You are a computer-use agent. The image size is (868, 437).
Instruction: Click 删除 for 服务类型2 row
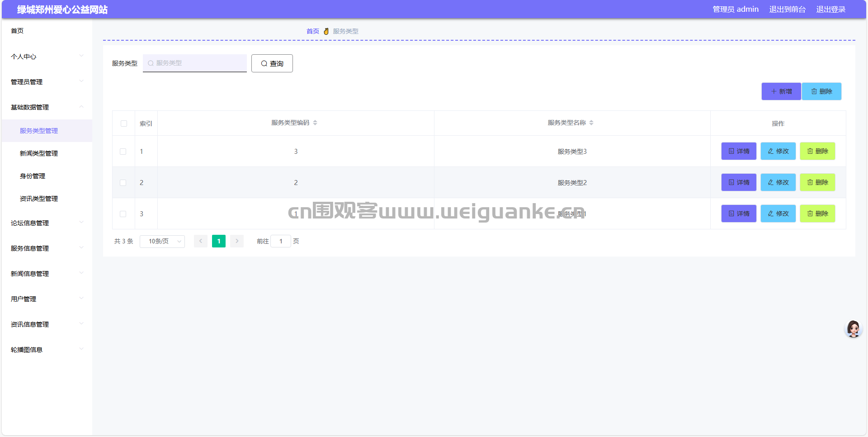(817, 182)
